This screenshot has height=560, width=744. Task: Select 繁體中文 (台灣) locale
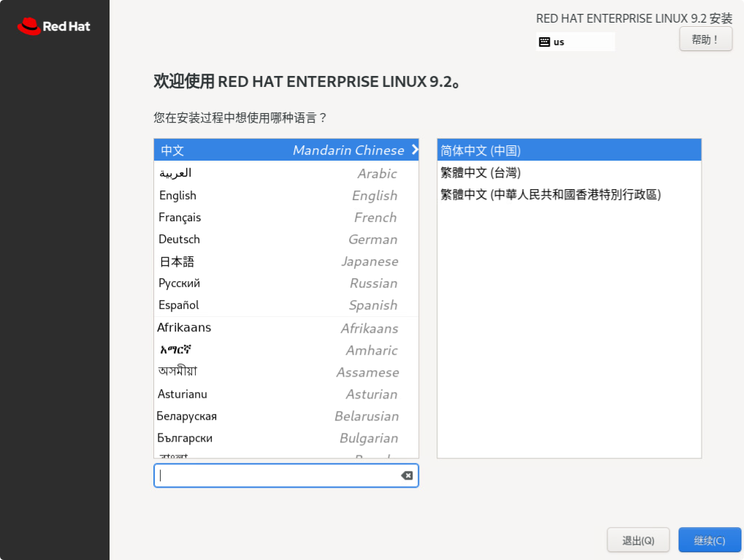click(x=569, y=172)
